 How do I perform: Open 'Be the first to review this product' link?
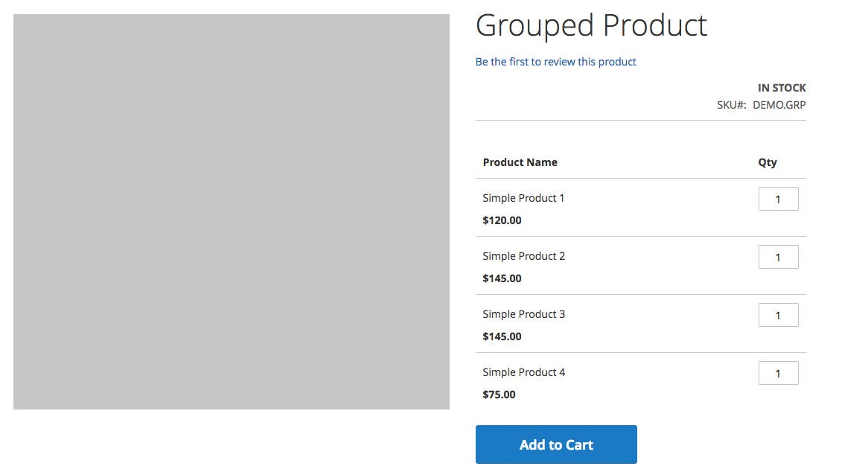pos(556,62)
